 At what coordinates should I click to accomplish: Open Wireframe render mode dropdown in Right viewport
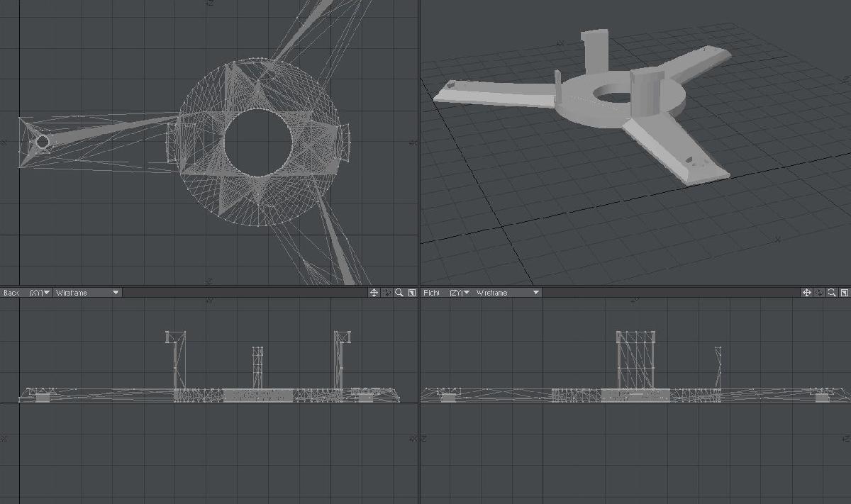(508, 293)
